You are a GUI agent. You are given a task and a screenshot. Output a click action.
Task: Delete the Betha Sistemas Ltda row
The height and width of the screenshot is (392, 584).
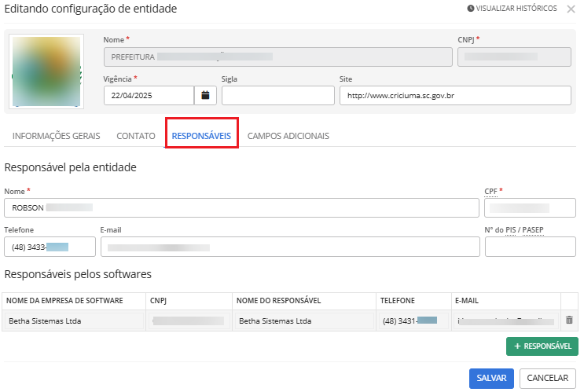[569, 320]
